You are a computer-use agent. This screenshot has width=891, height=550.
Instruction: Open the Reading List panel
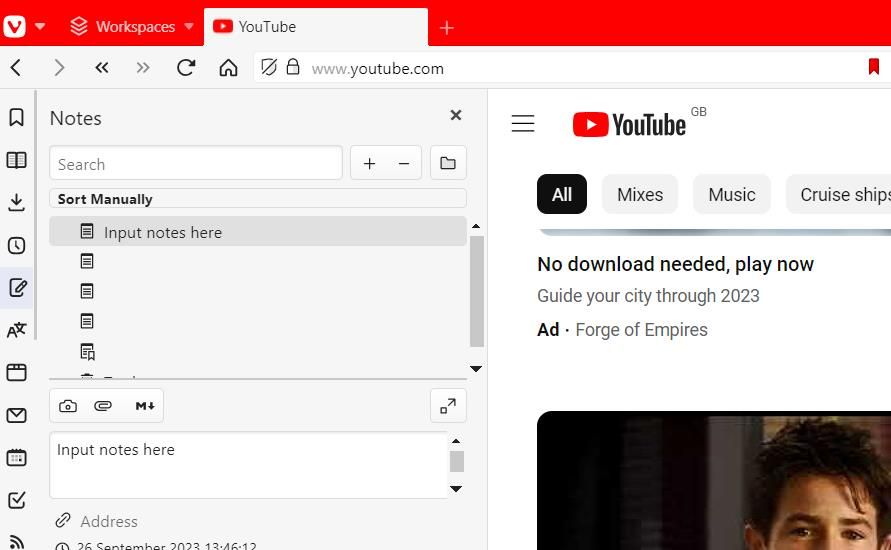click(x=16, y=160)
